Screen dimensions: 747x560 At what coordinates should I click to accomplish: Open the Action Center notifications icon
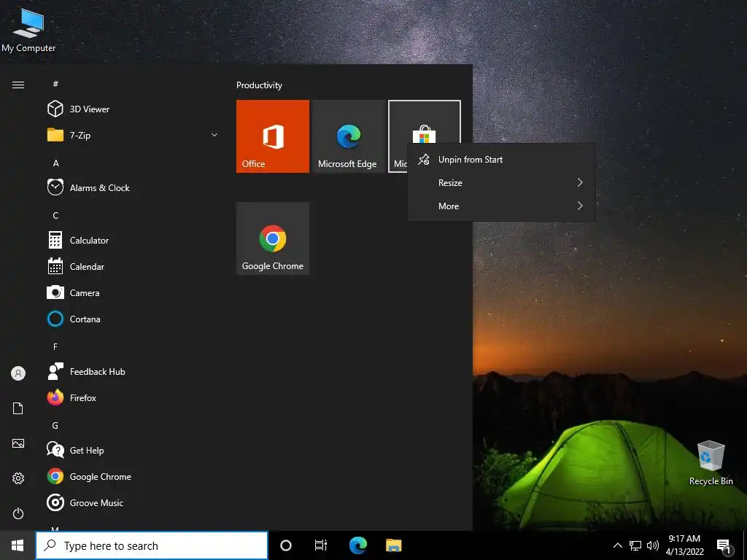tap(724, 547)
